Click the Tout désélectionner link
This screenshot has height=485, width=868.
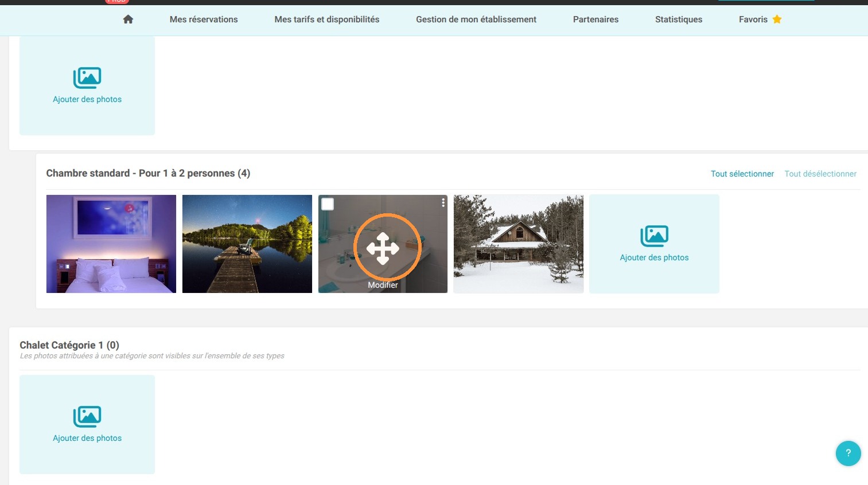[820, 174]
